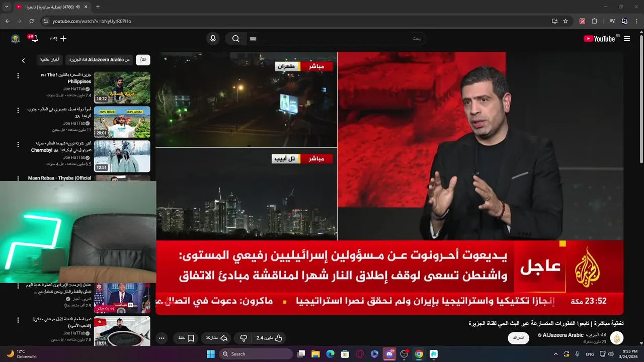
Task: Switch the ENG input language indicator
Action: [x=590, y=354]
